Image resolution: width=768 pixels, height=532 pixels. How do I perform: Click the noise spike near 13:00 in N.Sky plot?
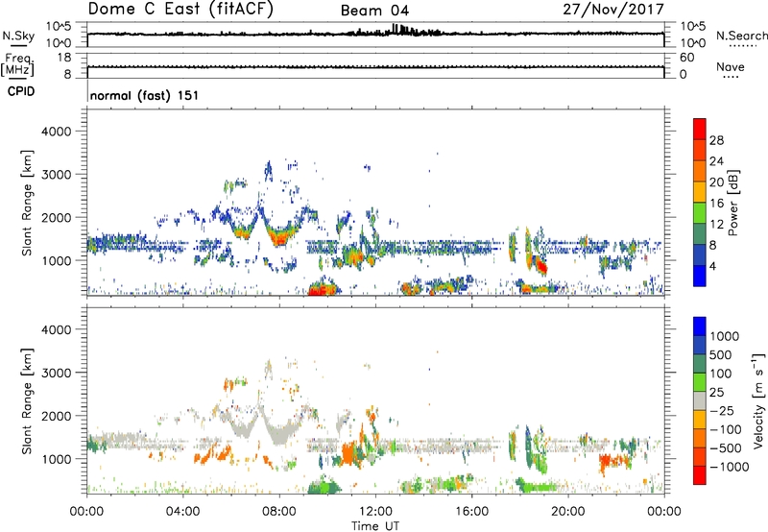tap(398, 30)
